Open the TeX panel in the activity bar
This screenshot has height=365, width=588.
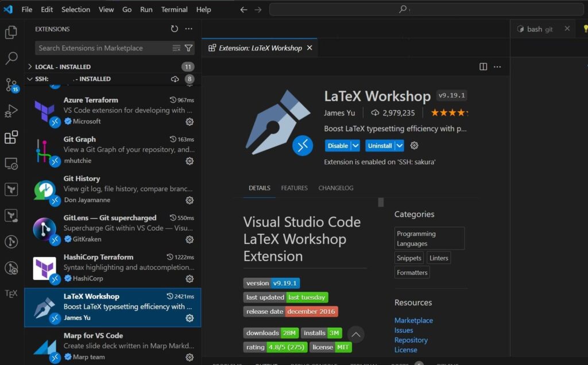[10, 293]
